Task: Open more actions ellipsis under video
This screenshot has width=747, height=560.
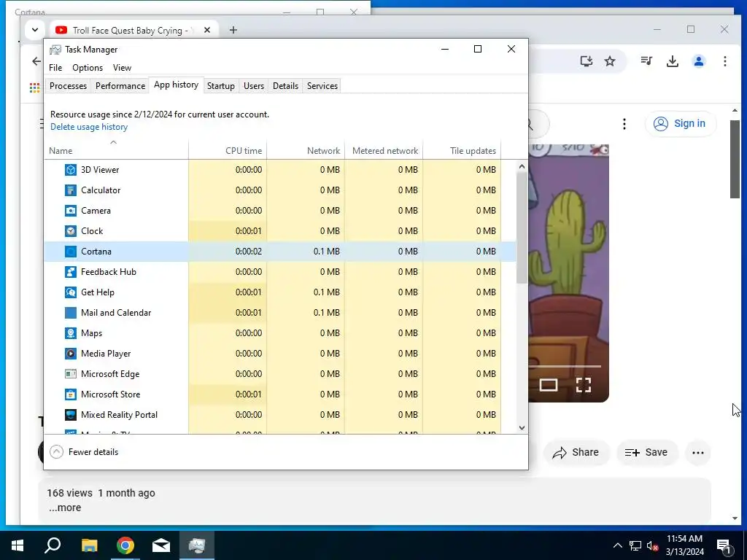Action: (x=698, y=452)
